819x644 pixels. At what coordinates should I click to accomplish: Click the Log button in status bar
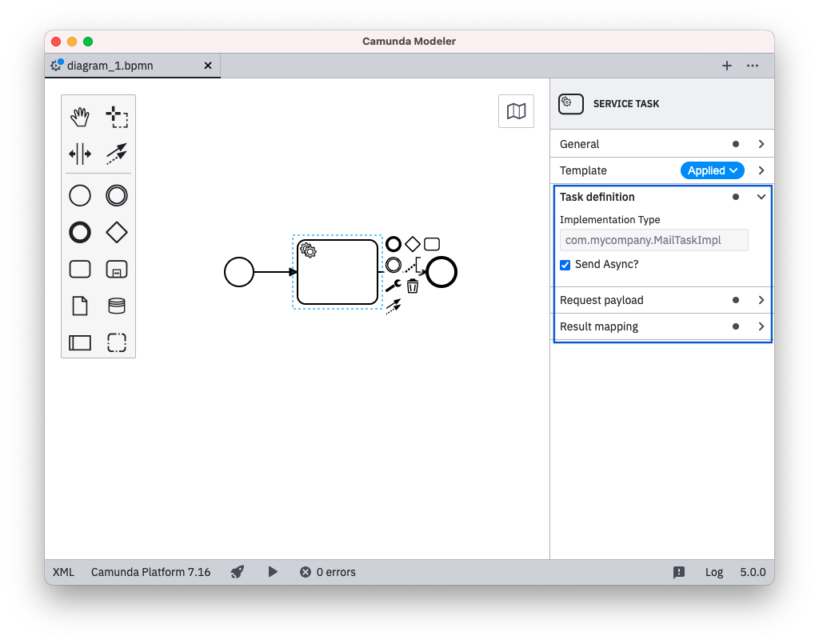(713, 572)
